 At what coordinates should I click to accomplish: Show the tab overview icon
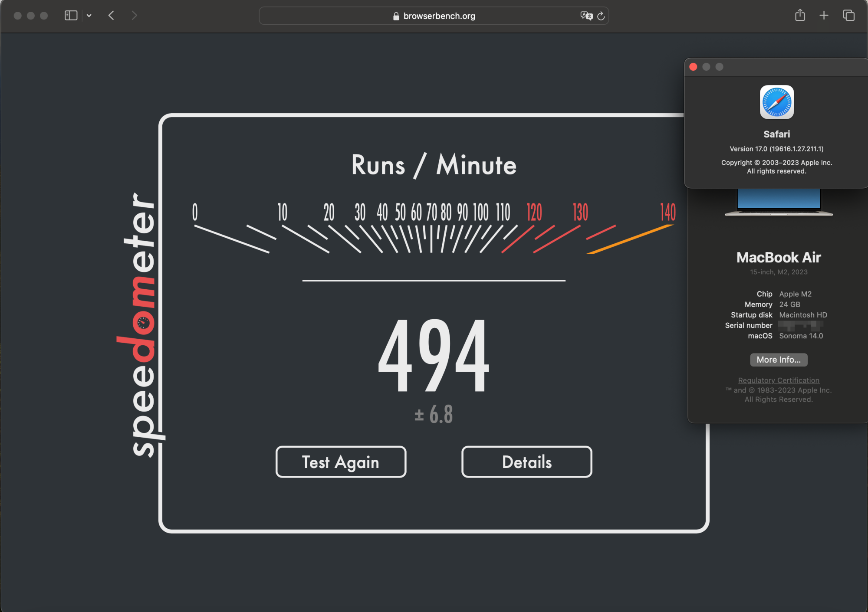848,16
